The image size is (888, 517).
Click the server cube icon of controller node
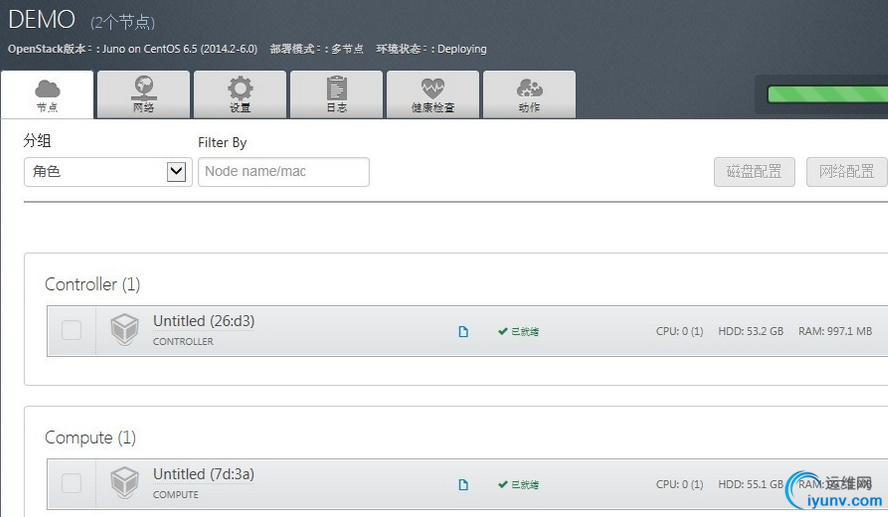click(x=125, y=330)
